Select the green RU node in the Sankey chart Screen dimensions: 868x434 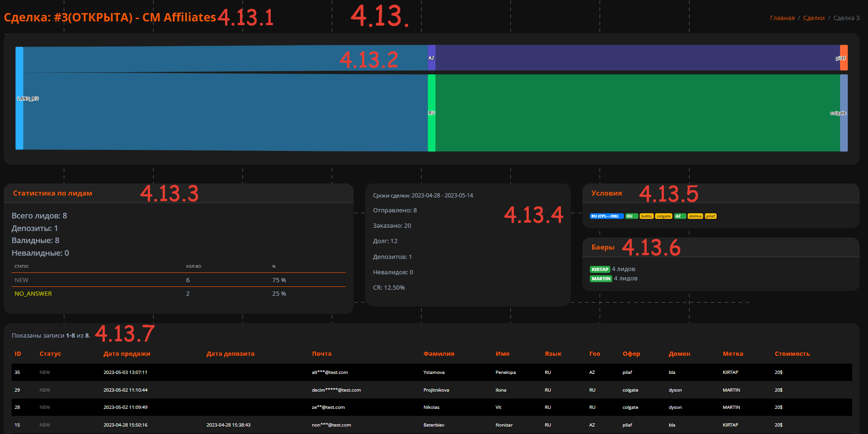click(x=431, y=113)
